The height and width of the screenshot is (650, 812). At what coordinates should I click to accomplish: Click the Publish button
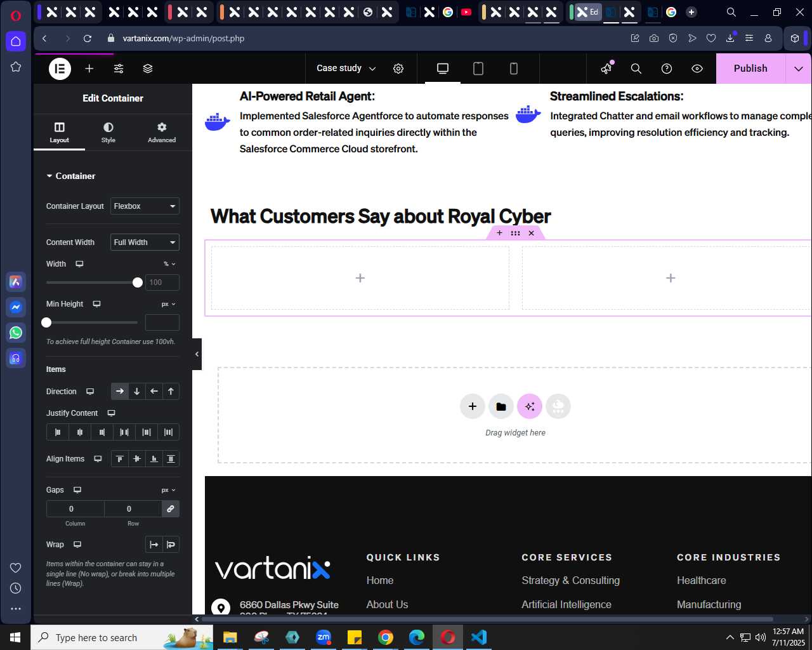point(750,69)
